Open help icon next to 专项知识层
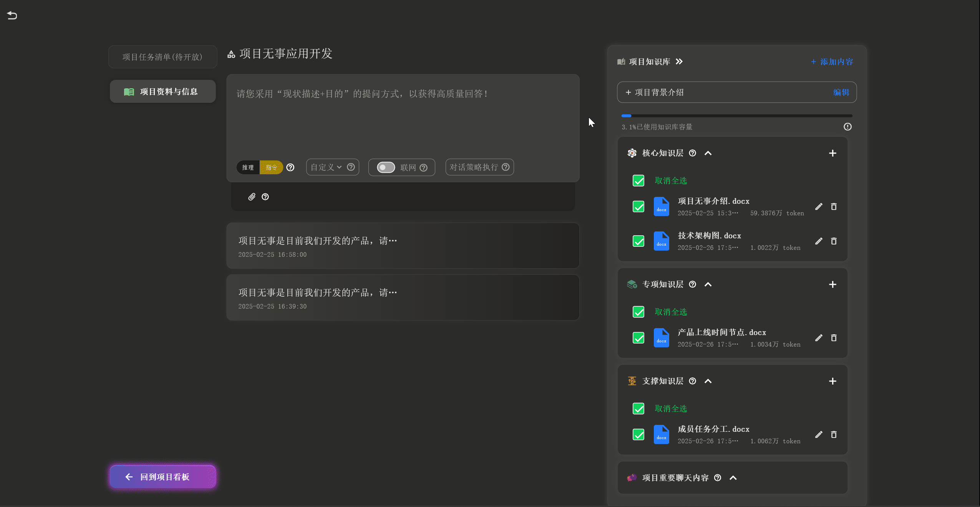 692,284
